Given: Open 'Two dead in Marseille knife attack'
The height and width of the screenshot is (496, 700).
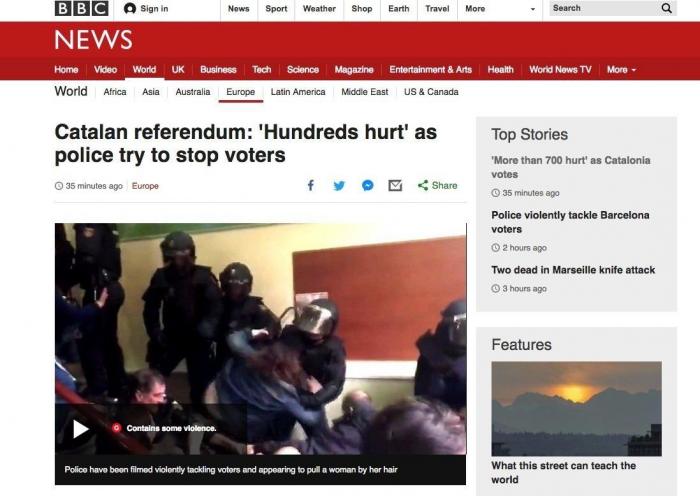Looking at the screenshot, I should [573, 270].
